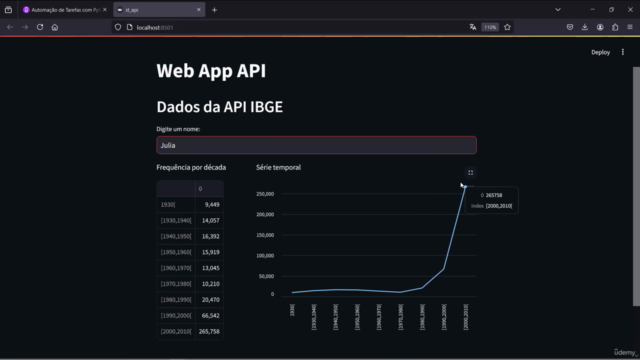Open a new tab with plus button
Image resolution: width=640 pixels, height=360 pixels.
[x=214, y=10]
